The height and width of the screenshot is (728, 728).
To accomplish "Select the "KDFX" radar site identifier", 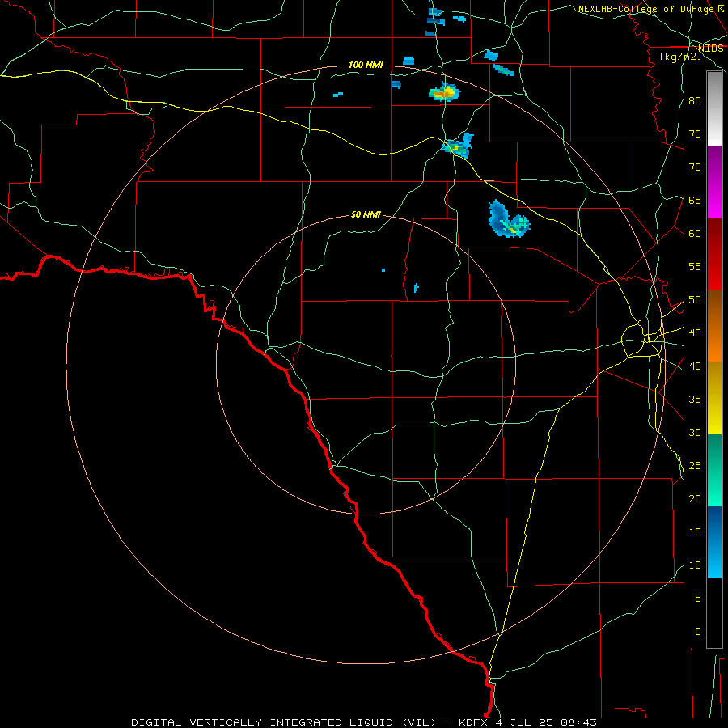I will pos(473,722).
